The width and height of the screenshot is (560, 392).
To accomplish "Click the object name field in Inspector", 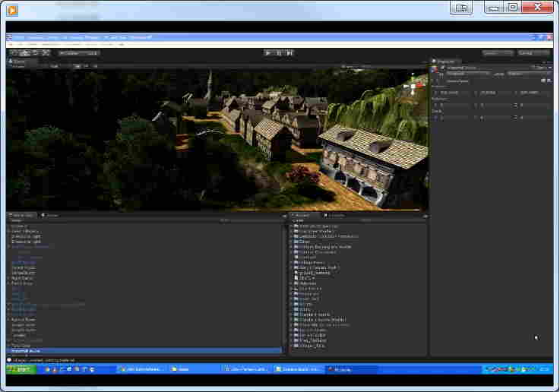I will 488,68.
